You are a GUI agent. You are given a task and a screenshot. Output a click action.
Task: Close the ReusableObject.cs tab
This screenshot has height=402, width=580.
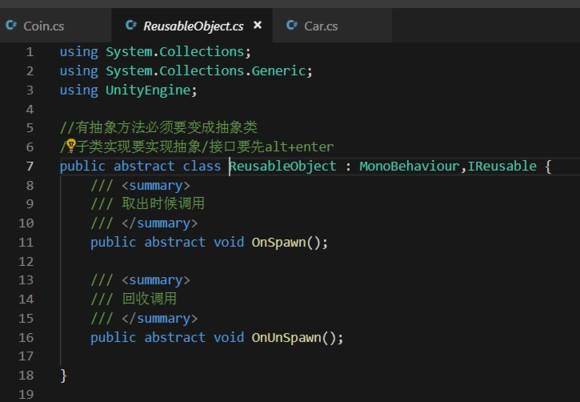point(257,25)
